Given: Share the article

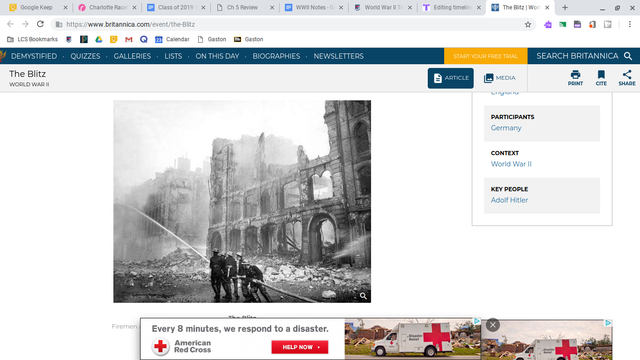Looking at the screenshot, I should [627, 78].
